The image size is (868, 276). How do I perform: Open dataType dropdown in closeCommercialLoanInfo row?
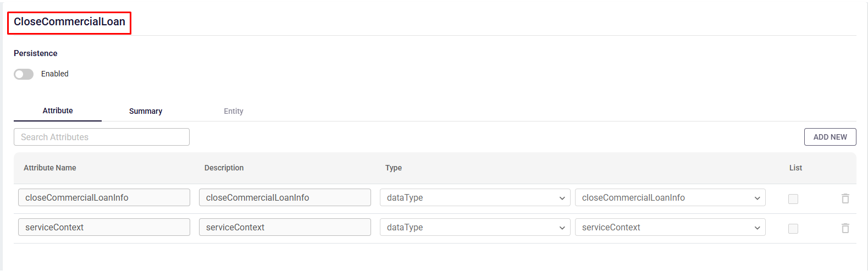[475, 198]
